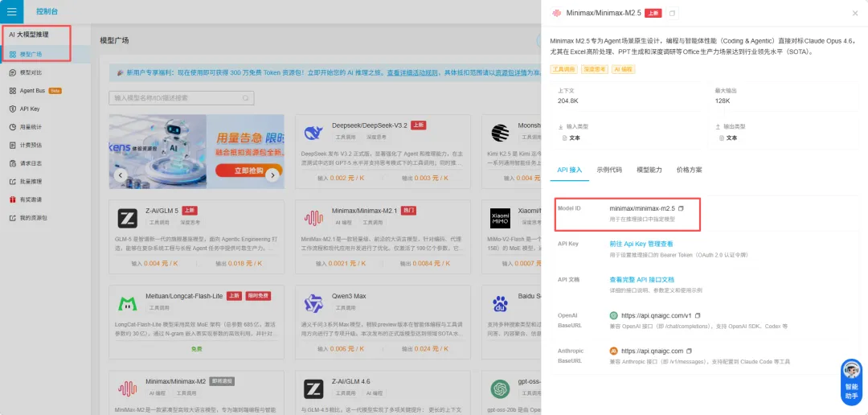
Task: Open the Deepseek/DeepSeek-V3.2 model card
Action: (x=383, y=151)
